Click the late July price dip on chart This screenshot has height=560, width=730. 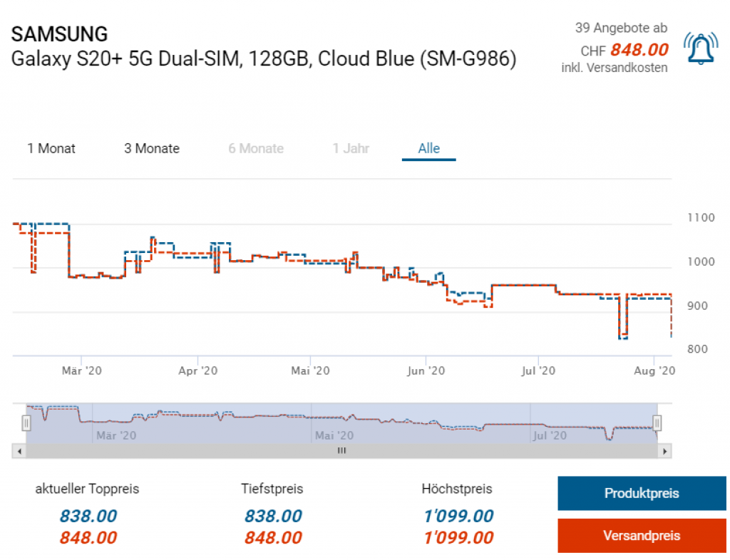[622, 335]
